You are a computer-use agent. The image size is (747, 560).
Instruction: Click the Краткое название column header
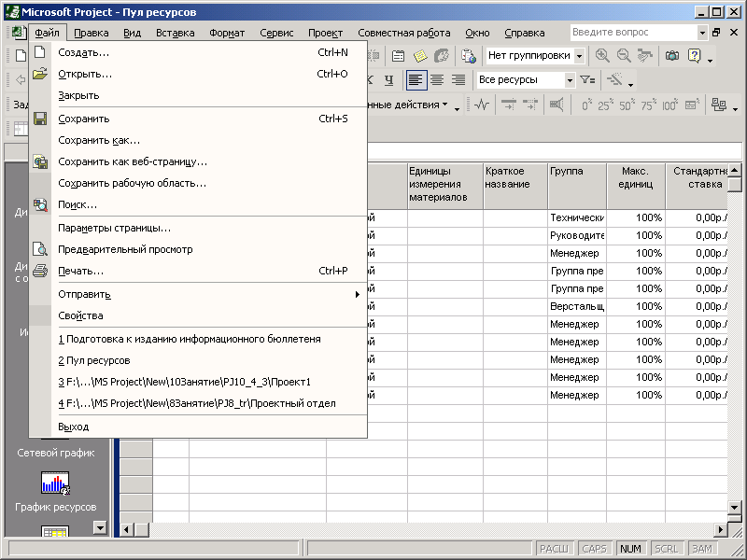click(x=515, y=186)
